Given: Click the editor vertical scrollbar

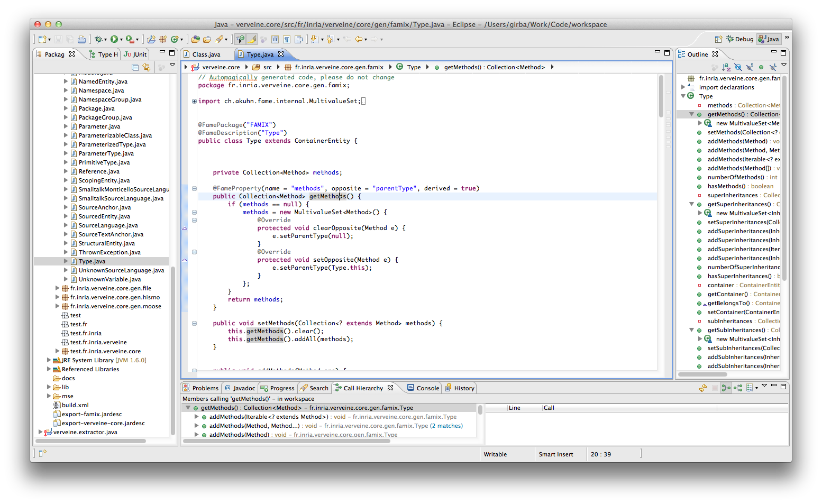Looking at the screenshot, I should (661, 96).
